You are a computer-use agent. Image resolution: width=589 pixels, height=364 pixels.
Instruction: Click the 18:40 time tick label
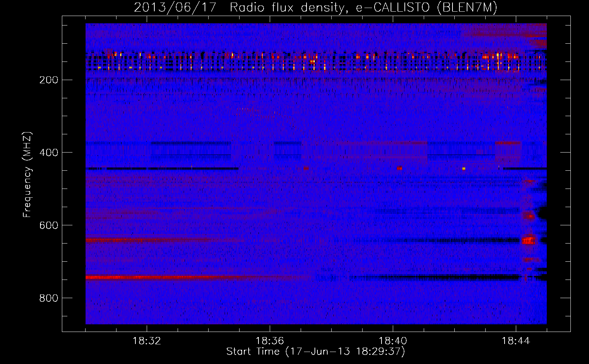393,341
